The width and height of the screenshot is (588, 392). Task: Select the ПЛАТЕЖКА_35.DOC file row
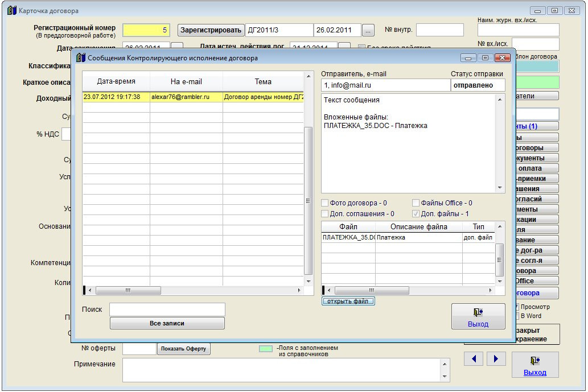point(348,237)
